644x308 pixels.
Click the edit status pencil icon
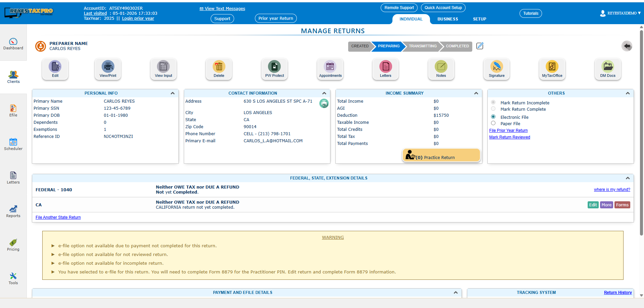coord(480,46)
